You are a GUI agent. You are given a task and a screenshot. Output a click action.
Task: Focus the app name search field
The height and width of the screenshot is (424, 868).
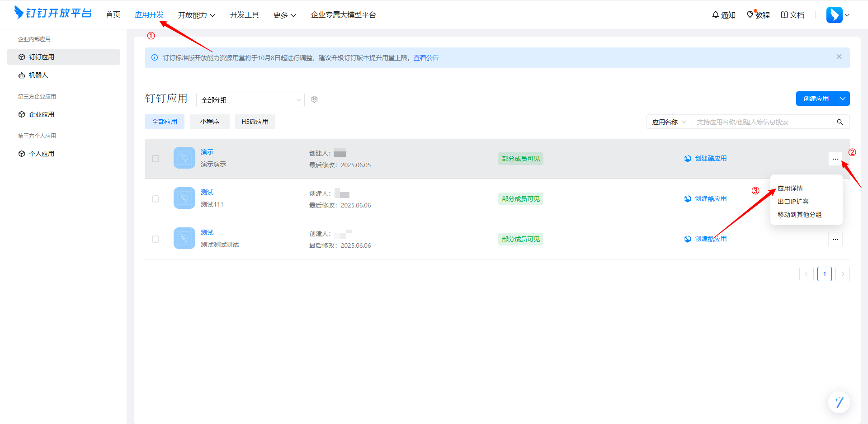[764, 122]
